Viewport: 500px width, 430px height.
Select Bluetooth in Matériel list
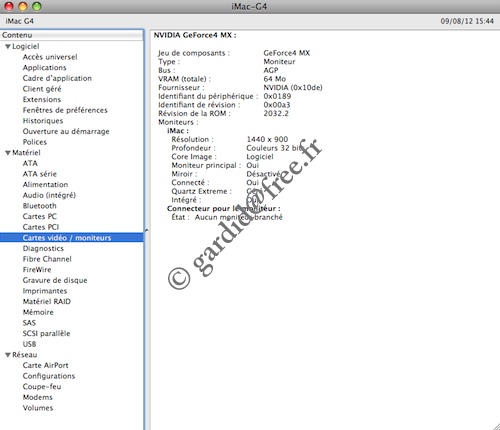point(39,206)
